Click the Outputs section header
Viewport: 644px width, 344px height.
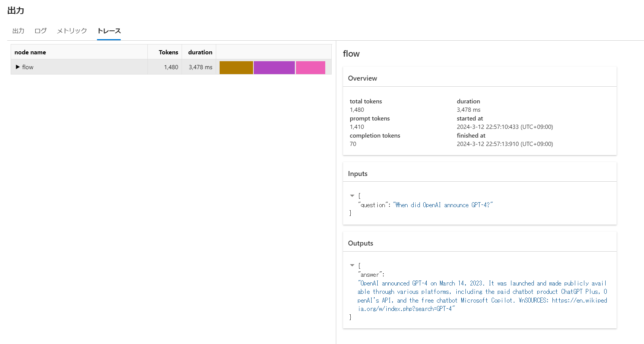coord(361,243)
